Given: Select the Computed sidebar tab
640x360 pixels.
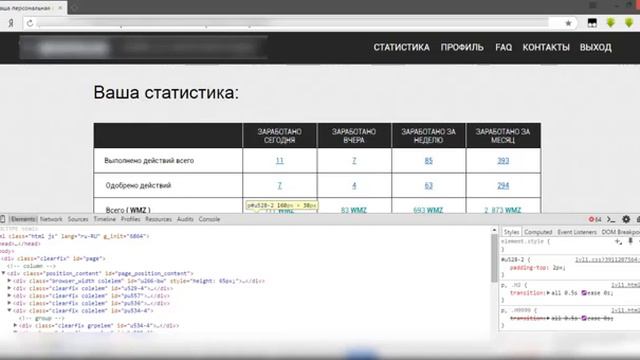Looking at the screenshot, I should point(538,232).
